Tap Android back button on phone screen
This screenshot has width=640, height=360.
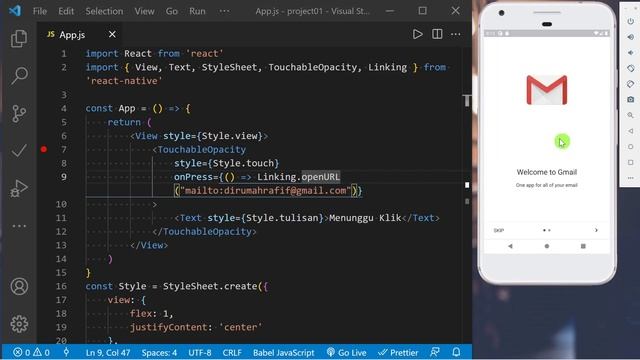pos(510,246)
